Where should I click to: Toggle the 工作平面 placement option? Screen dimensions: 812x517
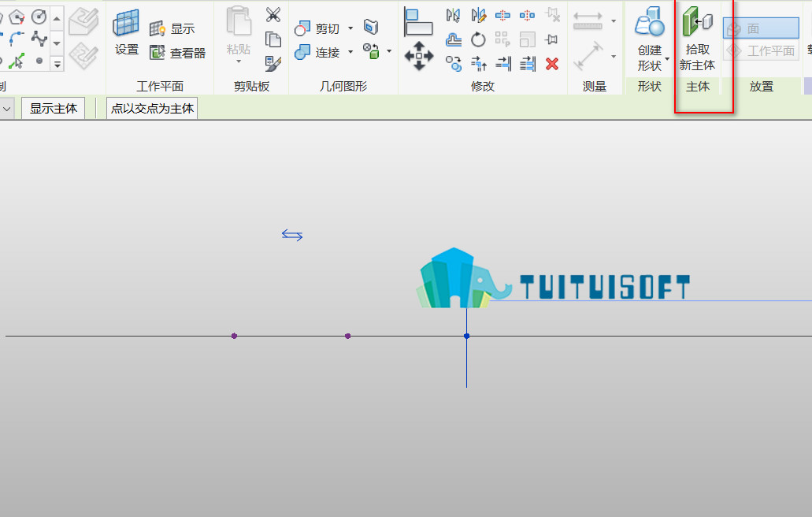761,50
